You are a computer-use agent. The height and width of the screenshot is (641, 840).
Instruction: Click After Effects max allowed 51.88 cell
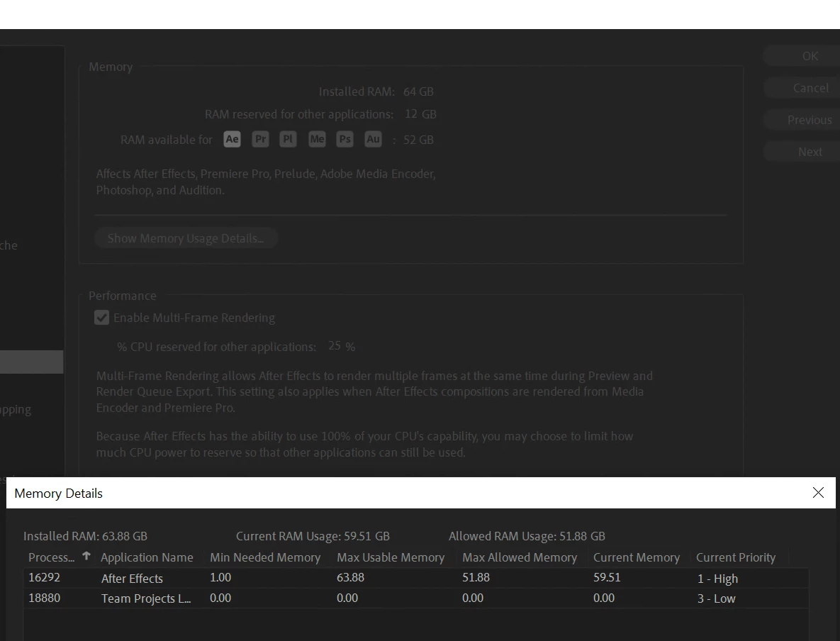(x=476, y=577)
